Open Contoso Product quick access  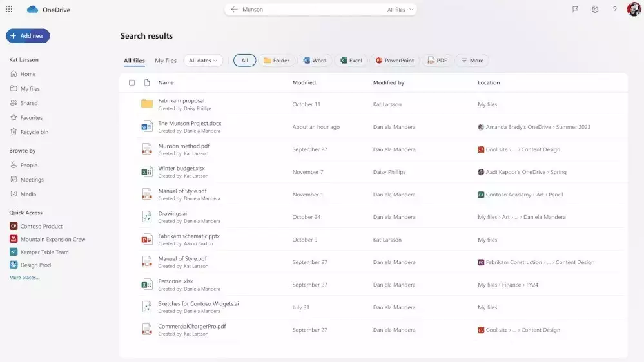[x=36, y=226]
